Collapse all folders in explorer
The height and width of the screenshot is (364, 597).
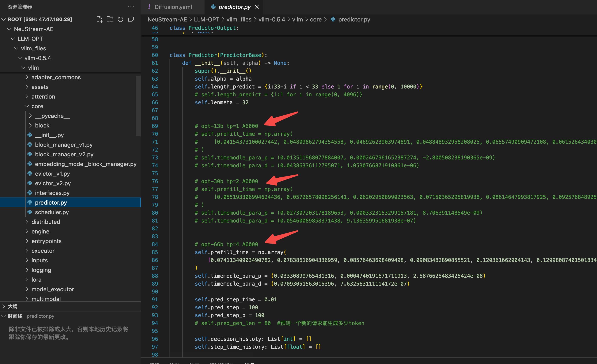tap(131, 19)
